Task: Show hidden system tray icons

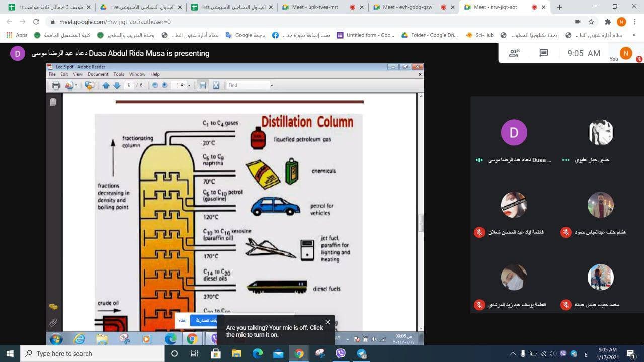Action: click(513, 353)
